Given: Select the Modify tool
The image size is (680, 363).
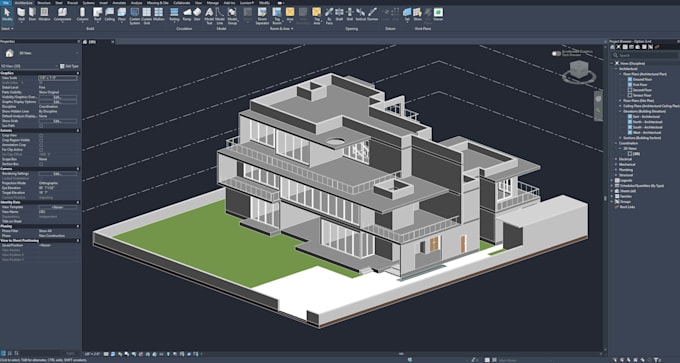Looking at the screenshot, I should click(x=7, y=14).
